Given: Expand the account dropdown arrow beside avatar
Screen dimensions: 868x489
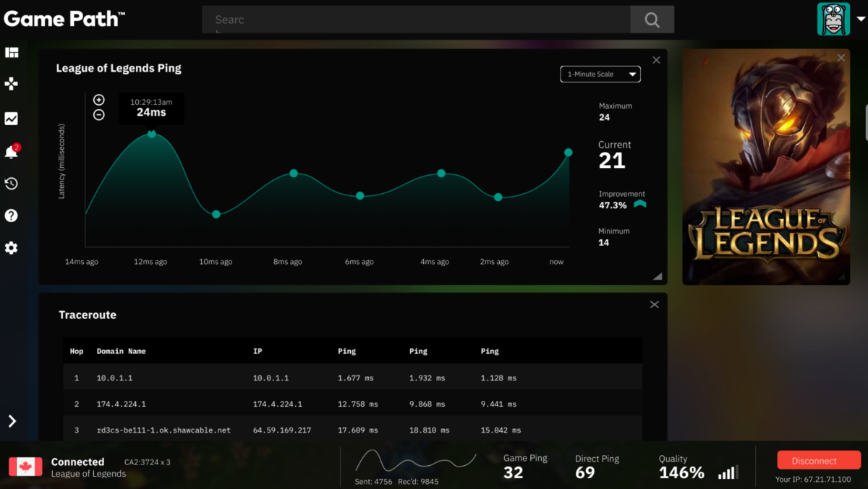Looking at the screenshot, I should point(859,20).
